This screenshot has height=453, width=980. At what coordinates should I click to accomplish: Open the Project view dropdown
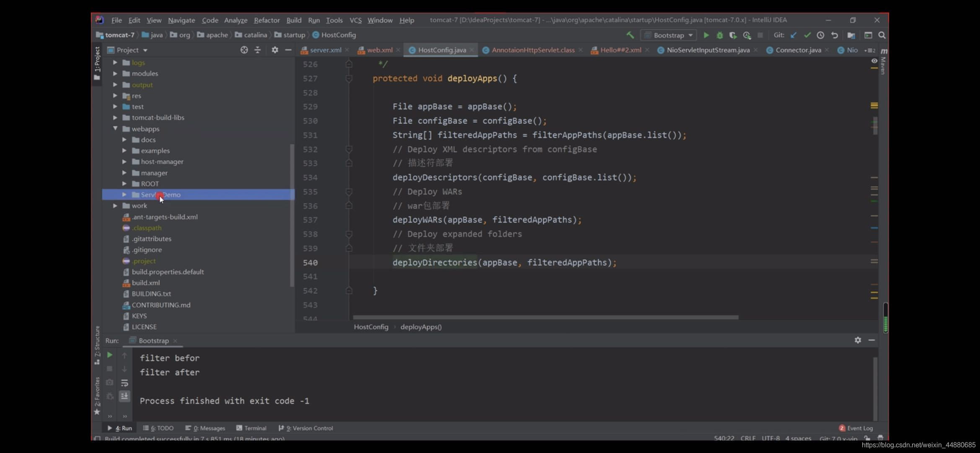point(128,50)
